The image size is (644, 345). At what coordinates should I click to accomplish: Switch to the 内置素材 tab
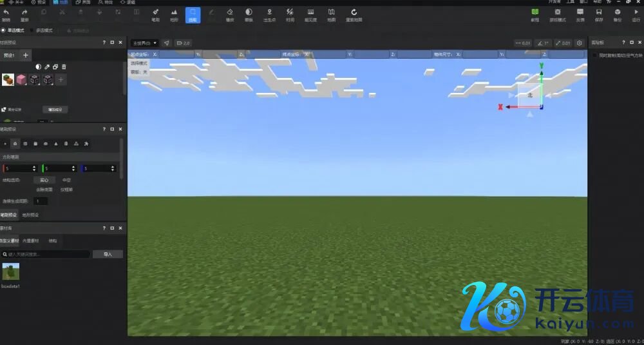(30, 241)
